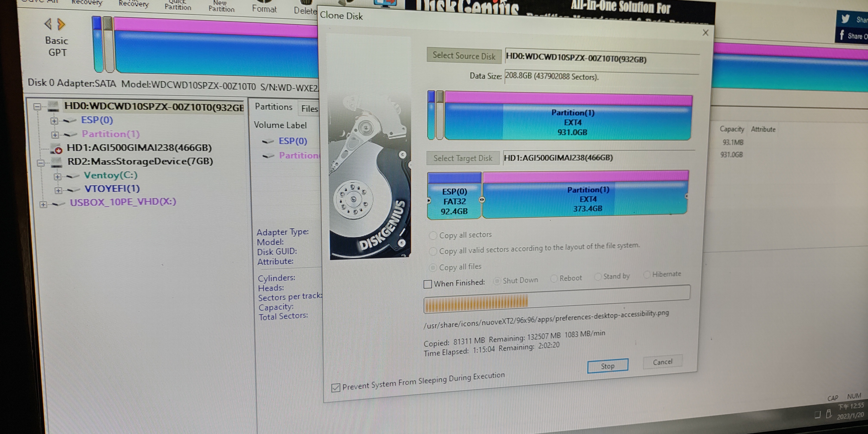Viewport: 868px width, 434px height.
Task: Select ESP(0) in the disk tree
Action: click(97, 120)
